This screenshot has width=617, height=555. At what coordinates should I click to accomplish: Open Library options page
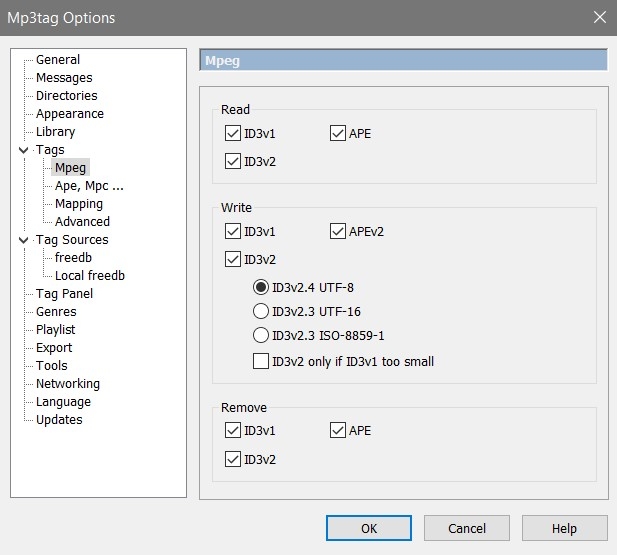tap(55, 132)
